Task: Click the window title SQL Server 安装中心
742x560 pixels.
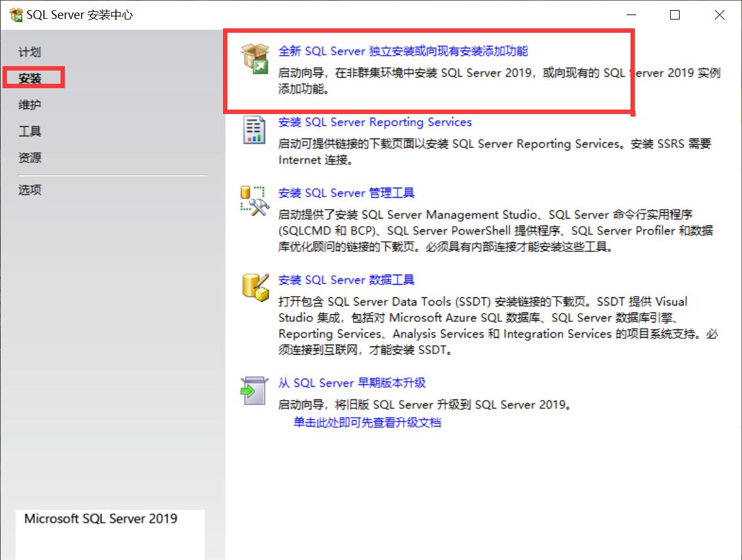Action: point(79,14)
